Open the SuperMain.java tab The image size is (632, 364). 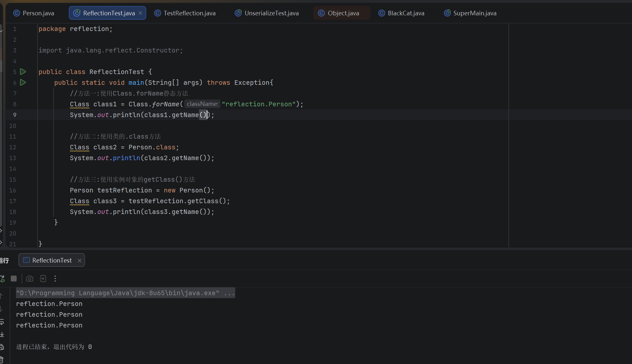pyautogui.click(x=470, y=13)
